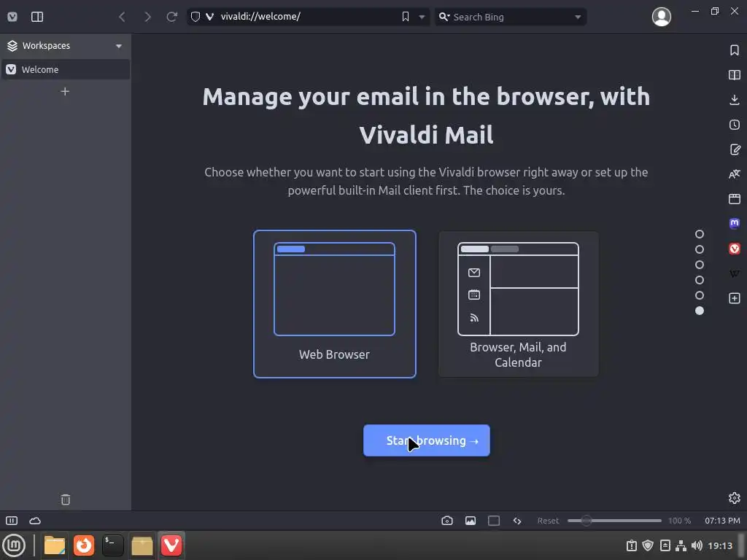Open the terminal from the taskbar

click(x=113, y=545)
